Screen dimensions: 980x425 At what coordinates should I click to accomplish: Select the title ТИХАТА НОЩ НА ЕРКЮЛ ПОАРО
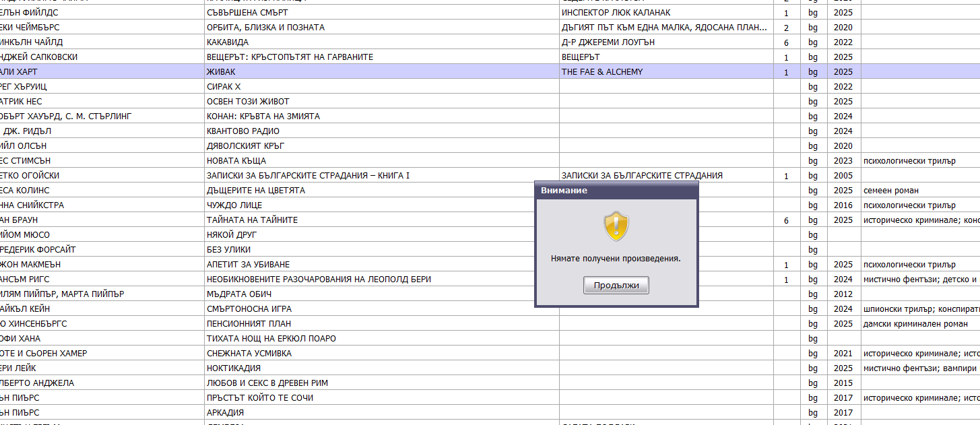pos(271,339)
